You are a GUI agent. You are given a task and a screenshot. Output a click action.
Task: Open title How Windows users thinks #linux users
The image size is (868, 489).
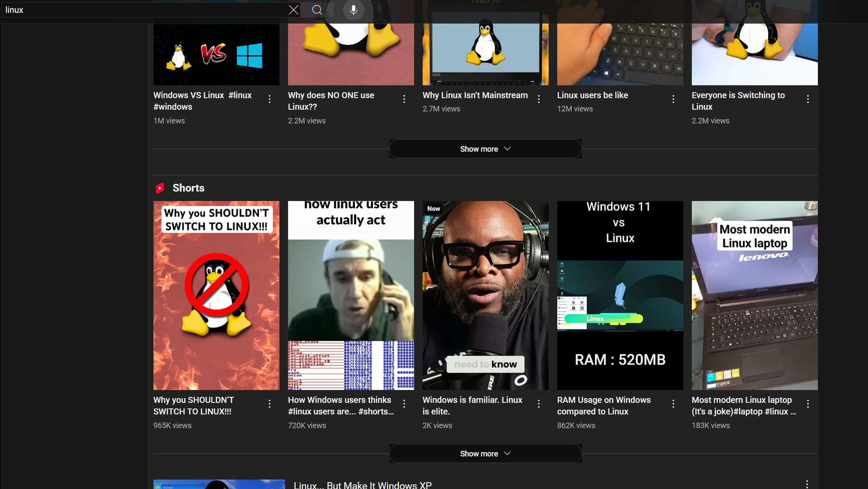[341, 405]
